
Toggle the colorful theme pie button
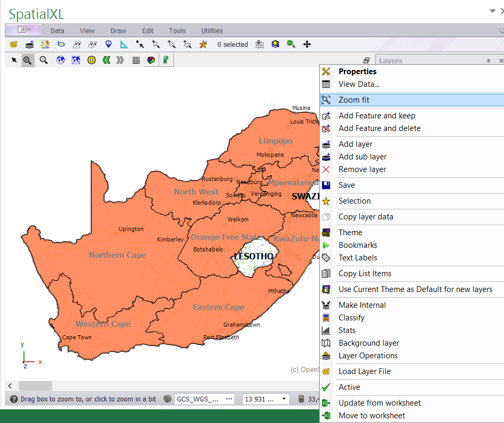(151, 61)
